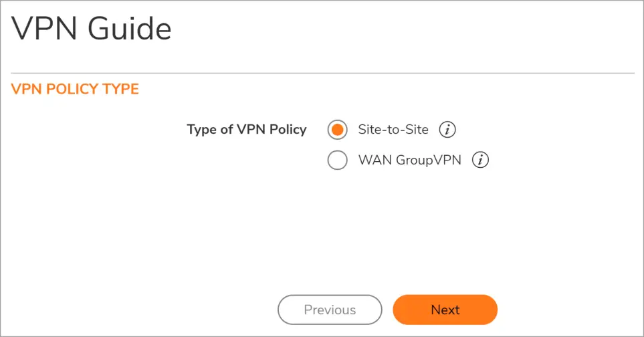Advance to the next VPN Guide step
Viewport: 644px width, 337px height.
point(445,310)
